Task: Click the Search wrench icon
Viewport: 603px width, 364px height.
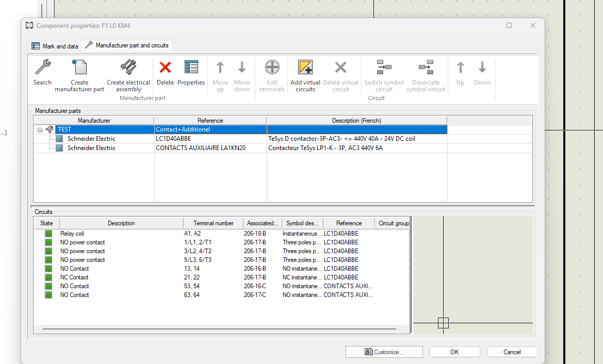Action: coord(42,68)
